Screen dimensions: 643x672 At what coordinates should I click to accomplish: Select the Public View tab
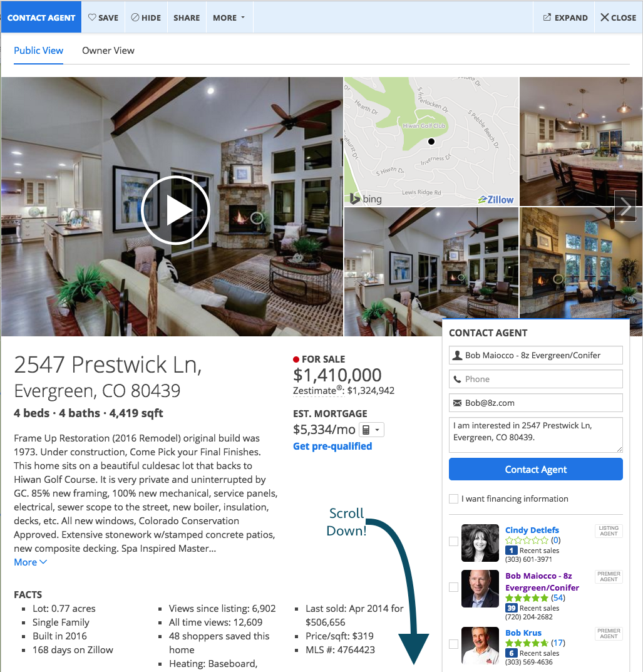(x=39, y=51)
